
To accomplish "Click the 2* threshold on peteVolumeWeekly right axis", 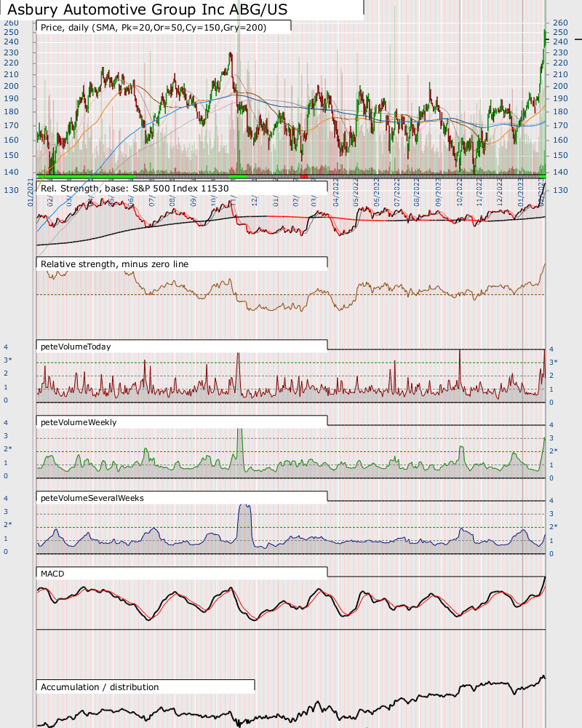I will coord(554,451).
